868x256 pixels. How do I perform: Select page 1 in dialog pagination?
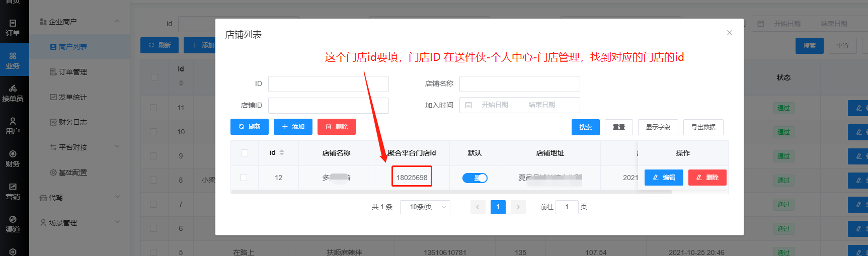coord(498,207)
